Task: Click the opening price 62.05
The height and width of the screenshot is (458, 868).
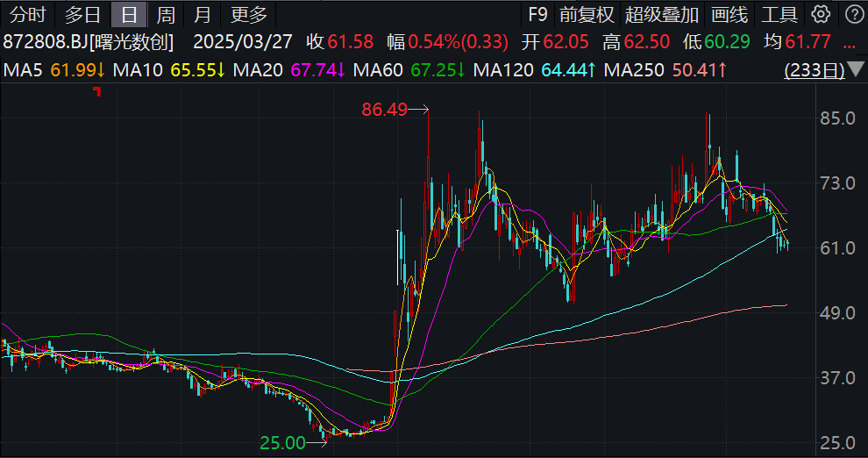Action: tap(566, 41)
